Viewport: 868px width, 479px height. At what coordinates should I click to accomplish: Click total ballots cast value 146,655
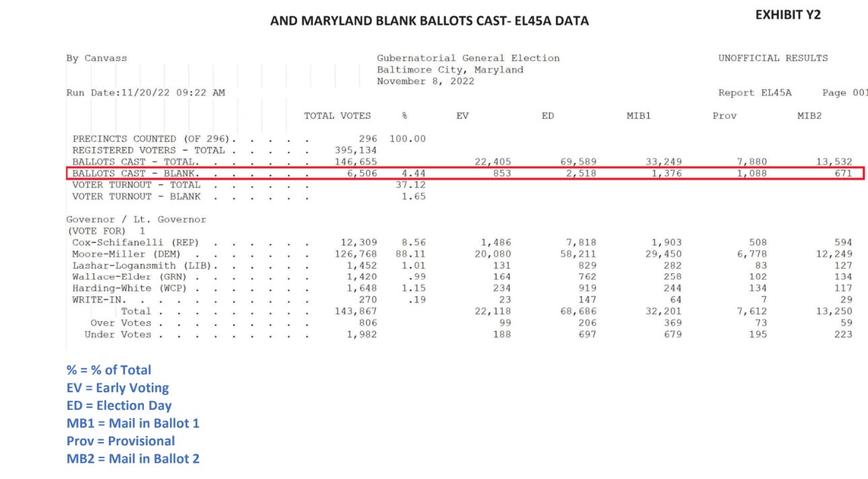point(356,162)
